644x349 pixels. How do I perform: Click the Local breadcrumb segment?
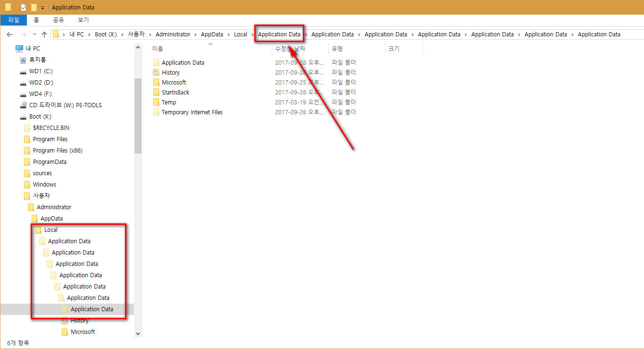click(240, 34)
